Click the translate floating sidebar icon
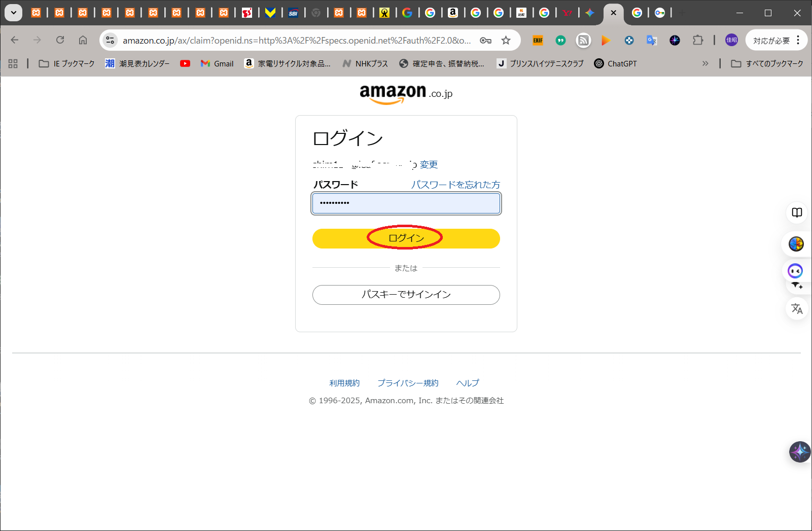Image resolution: width=812 pixels, height=531 pixels. pos(797,308)
